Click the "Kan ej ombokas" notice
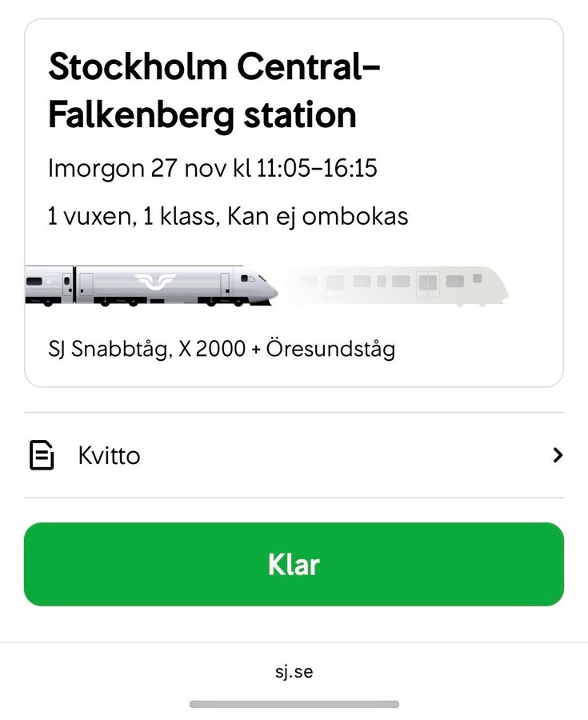 (318, 216)
